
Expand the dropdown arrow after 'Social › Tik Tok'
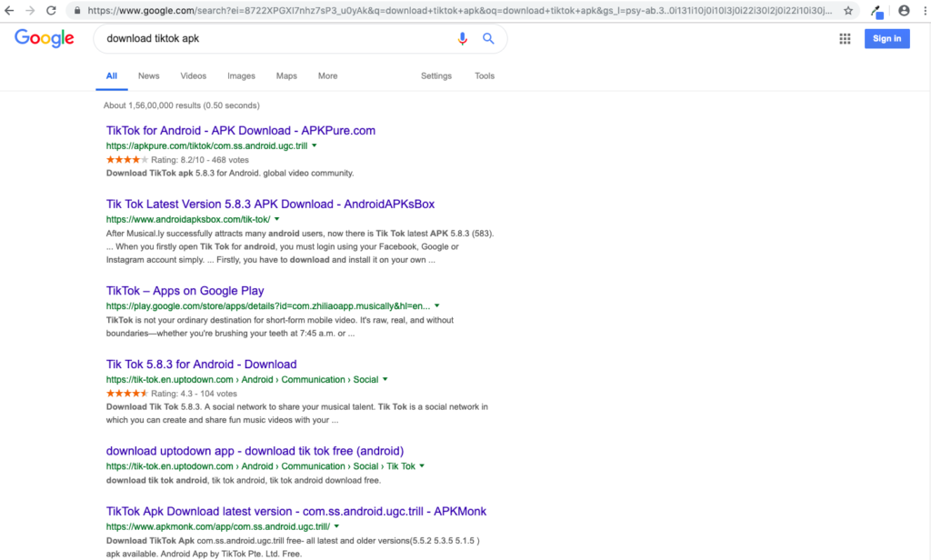point(422,466)
